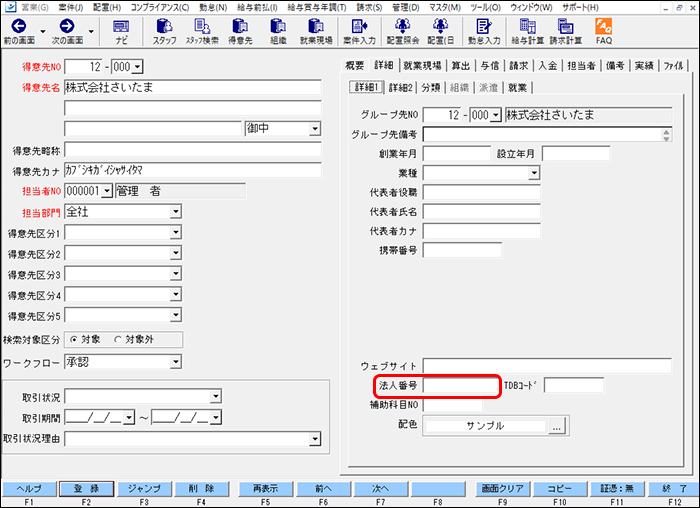Open the 案件入力 toolbar icon
This screenshot has width=700, height=508.
point(359,26)
